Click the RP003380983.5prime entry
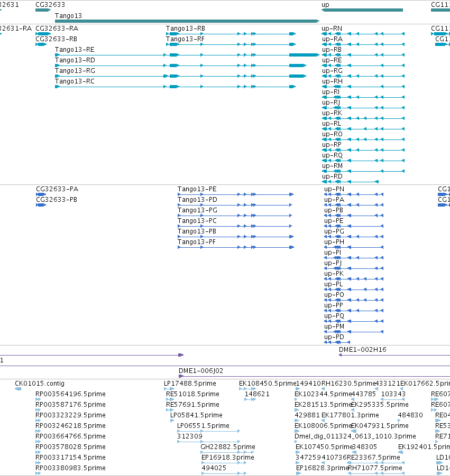The height and width of the screenshot is (476, 450). coord(70,468)
